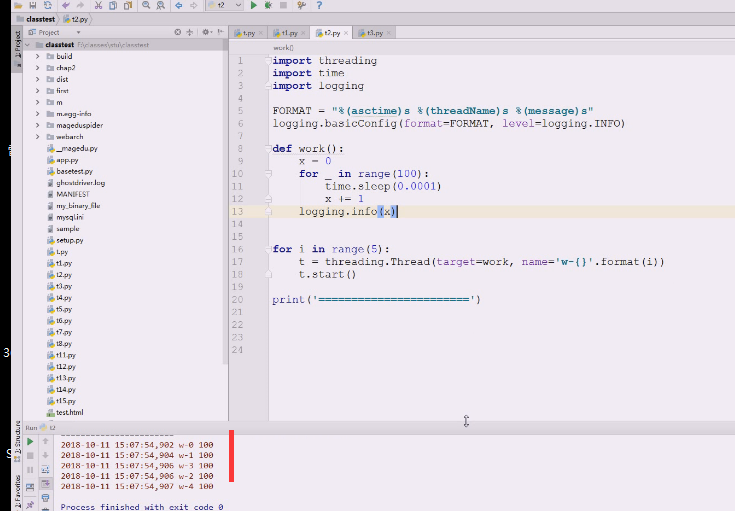Viewport: 735px width, 511px height.
Task: Open the Structure side tool window tab
Action: 17,442
